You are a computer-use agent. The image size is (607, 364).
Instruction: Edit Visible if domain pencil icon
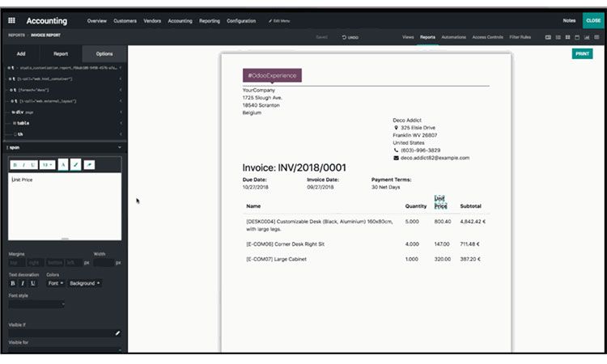pyautogui.click(x=117, y=332)
